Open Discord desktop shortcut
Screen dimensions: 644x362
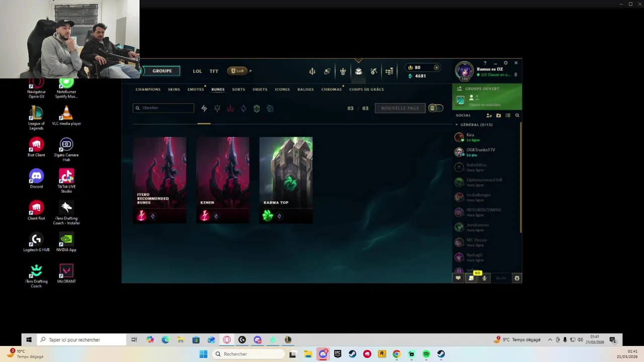point(36,179)
